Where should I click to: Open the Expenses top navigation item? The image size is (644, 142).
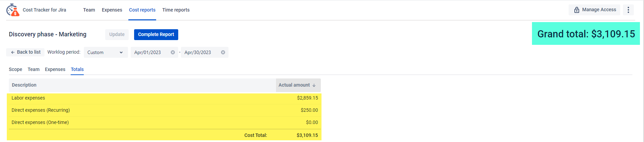(x=112, y=10)
